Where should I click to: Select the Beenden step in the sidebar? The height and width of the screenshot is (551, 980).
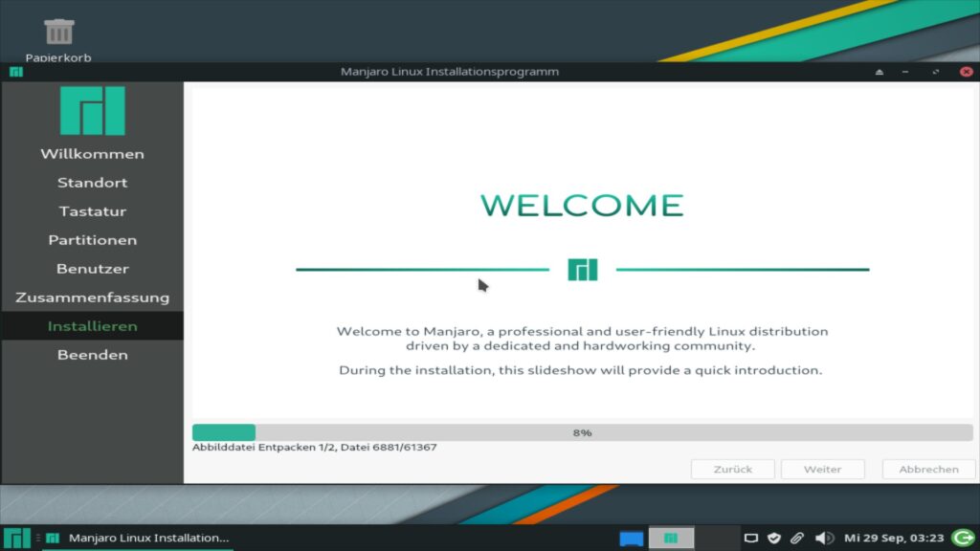pyautogui.click(x=93, y=355)
